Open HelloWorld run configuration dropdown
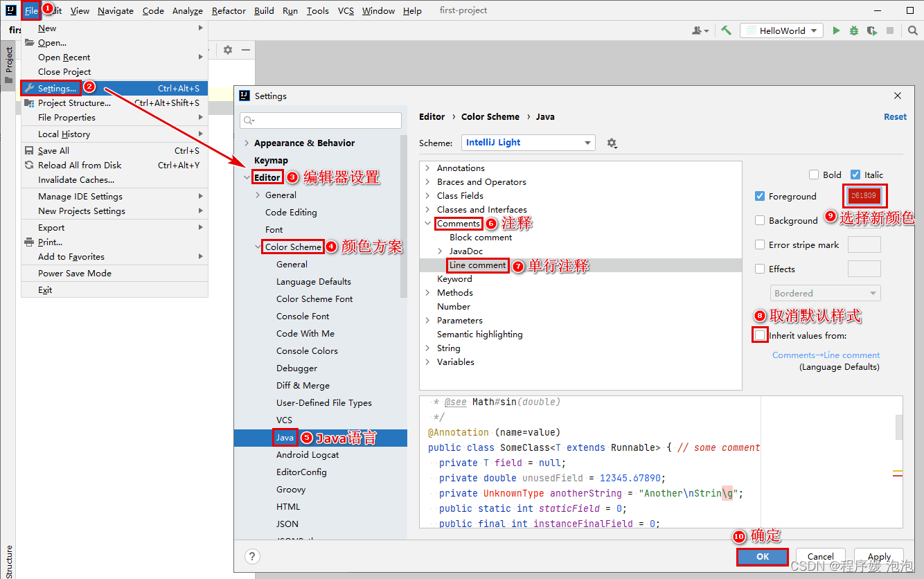This screenshot has width=924, height=579. tap(782, 30)
